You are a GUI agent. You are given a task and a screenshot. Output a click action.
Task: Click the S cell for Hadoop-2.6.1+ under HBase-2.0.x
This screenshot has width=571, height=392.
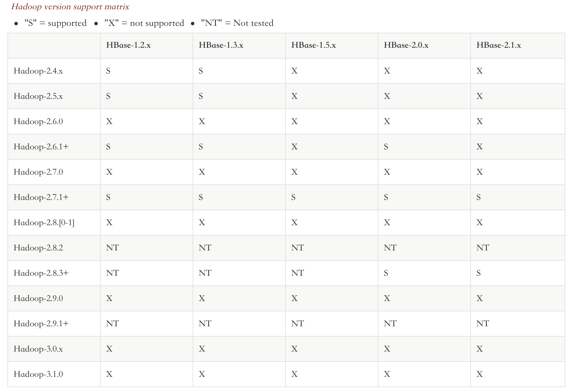coord(386,147)
